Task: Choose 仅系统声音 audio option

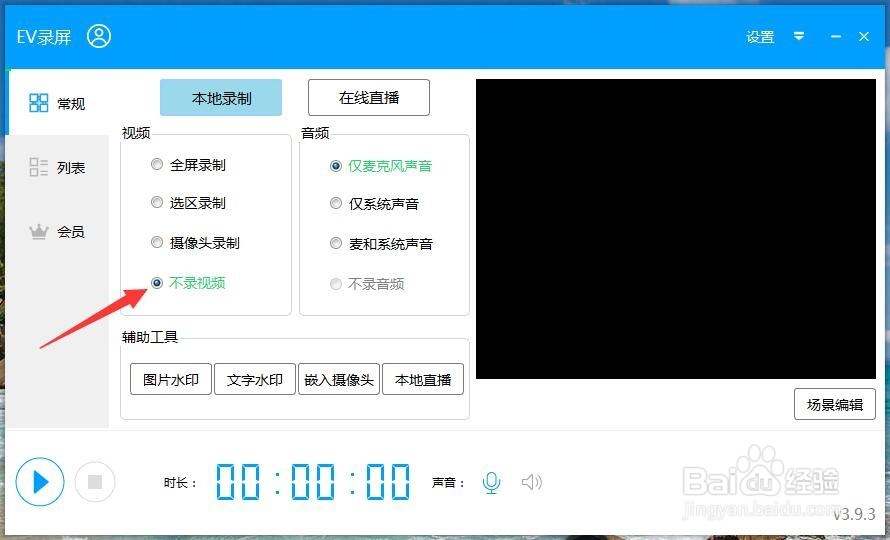Action: tap(375, 204)
